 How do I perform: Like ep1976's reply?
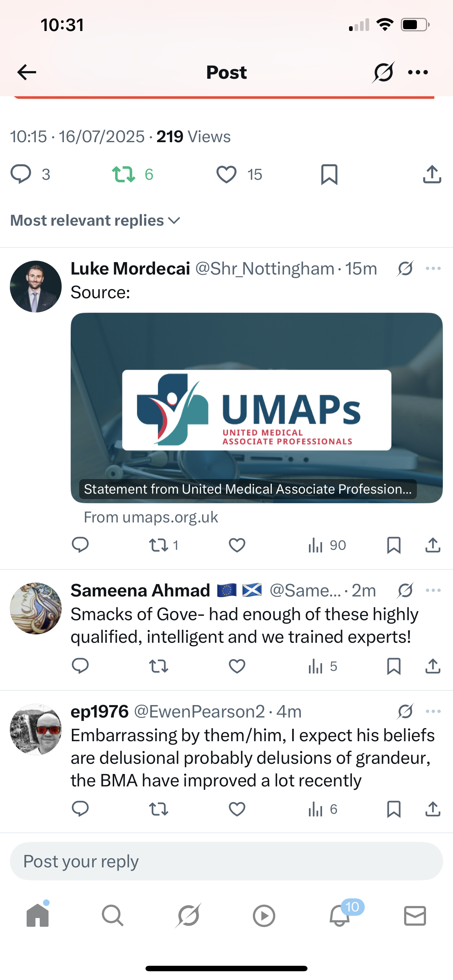coord(237,809)
